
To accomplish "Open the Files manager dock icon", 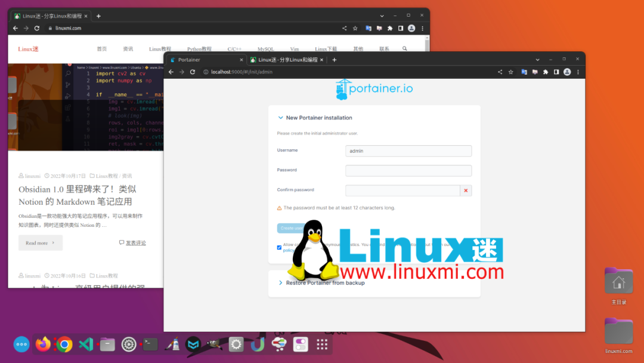I will coord(107,344).
